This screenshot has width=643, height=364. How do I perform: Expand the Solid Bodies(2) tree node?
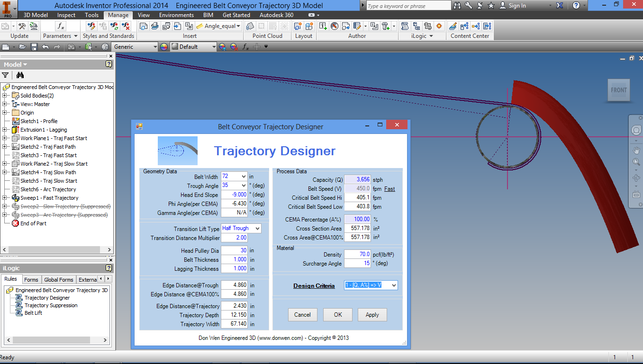(x=5, y=96)
